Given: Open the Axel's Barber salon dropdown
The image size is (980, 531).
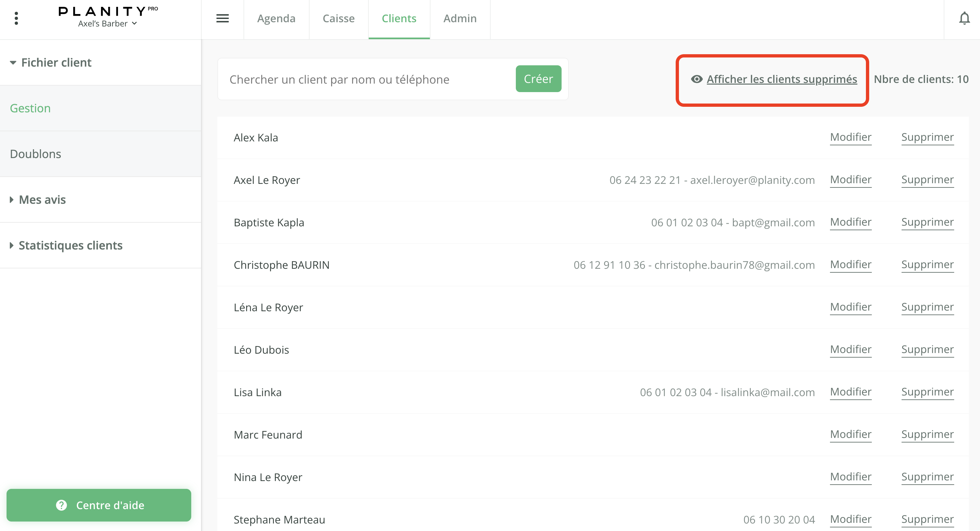Looking at the screenshot, I should (107, 24).
